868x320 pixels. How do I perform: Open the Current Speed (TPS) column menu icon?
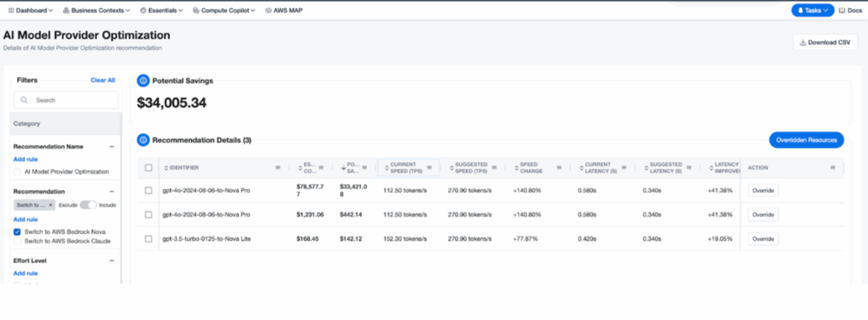429,168
